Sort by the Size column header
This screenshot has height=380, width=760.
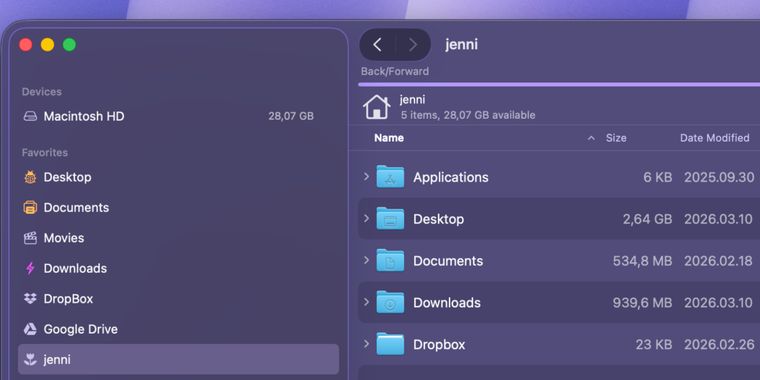(x=616, y=138)
